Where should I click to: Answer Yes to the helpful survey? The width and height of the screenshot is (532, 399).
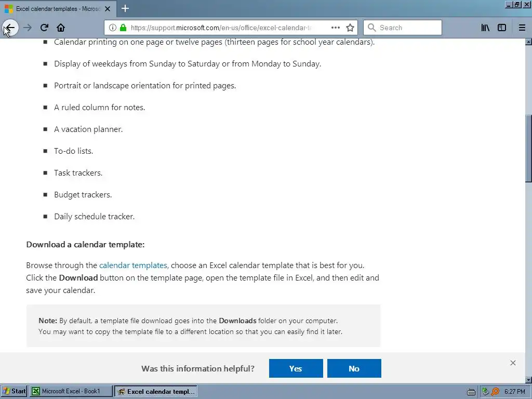[296, 368]
